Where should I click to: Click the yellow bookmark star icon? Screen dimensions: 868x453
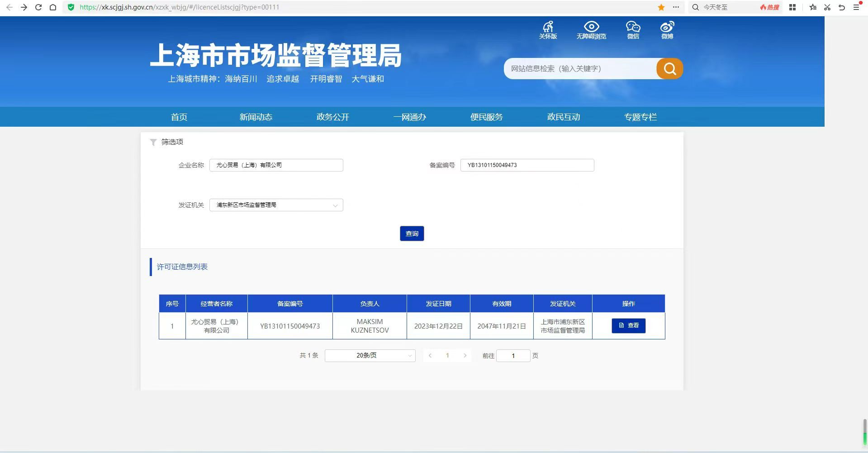661,7
